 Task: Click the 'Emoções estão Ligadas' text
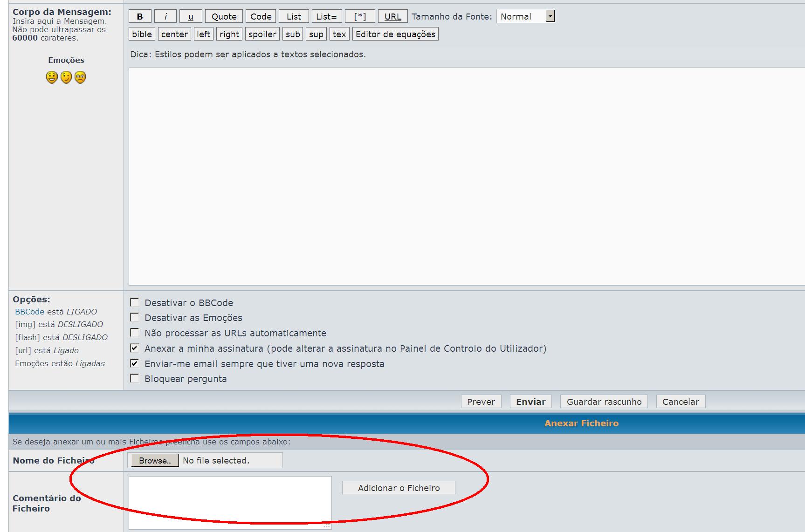coord(60,363)
